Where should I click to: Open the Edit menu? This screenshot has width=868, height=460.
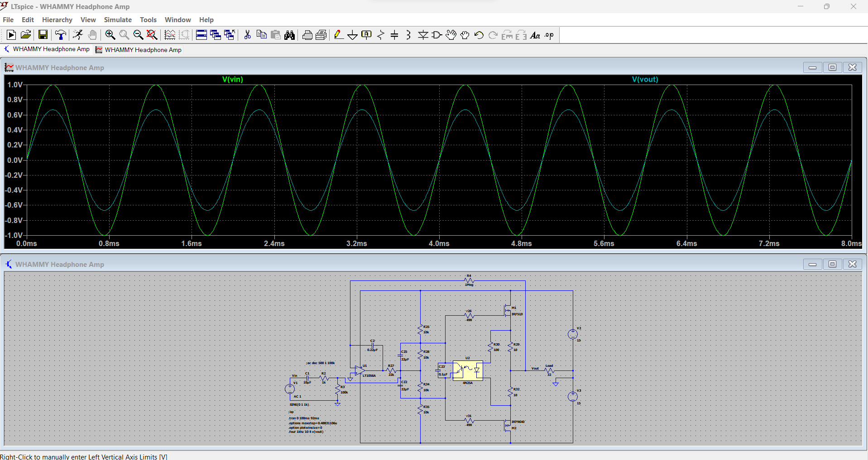pos(28,20)
